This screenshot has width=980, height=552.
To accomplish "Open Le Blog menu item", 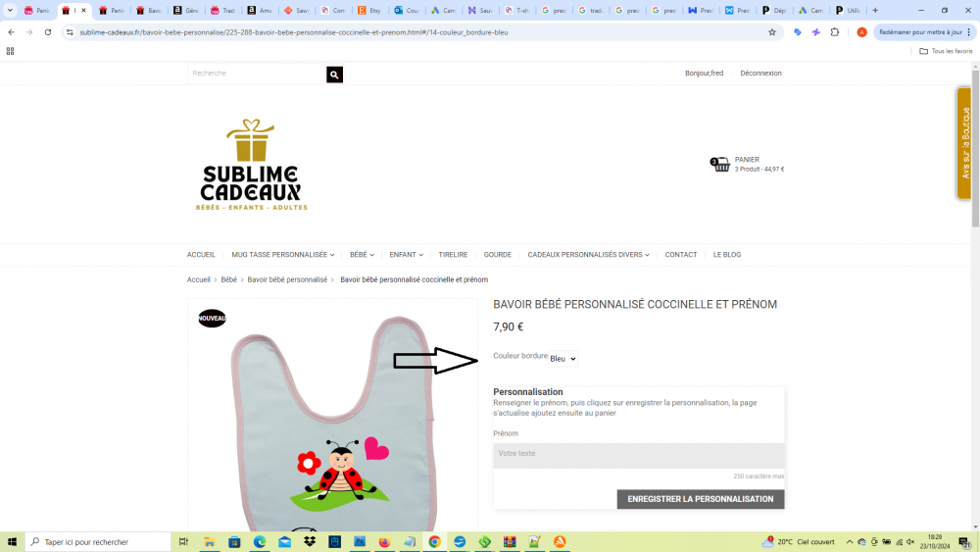I will 727,255.
